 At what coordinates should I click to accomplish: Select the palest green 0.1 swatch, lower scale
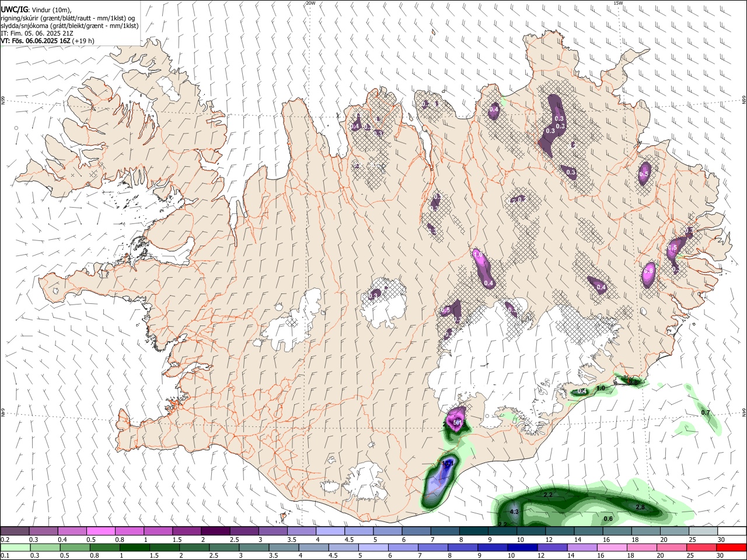(15, 547)
